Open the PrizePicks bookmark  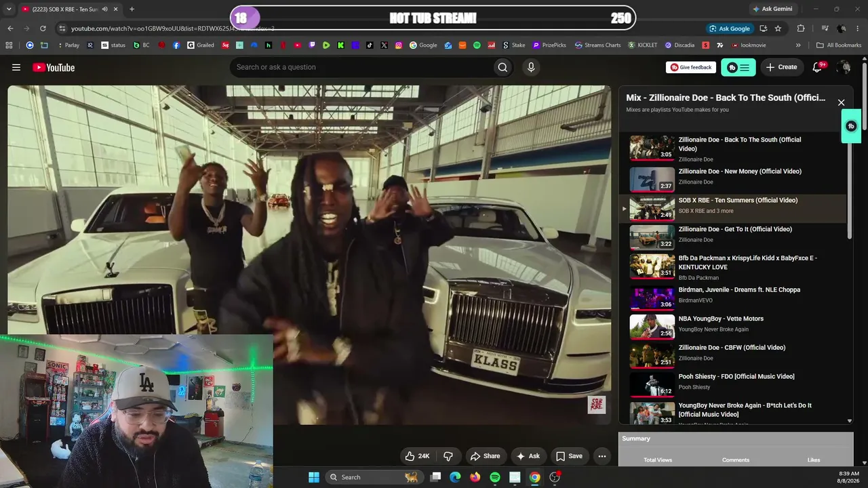pos(549,45)
